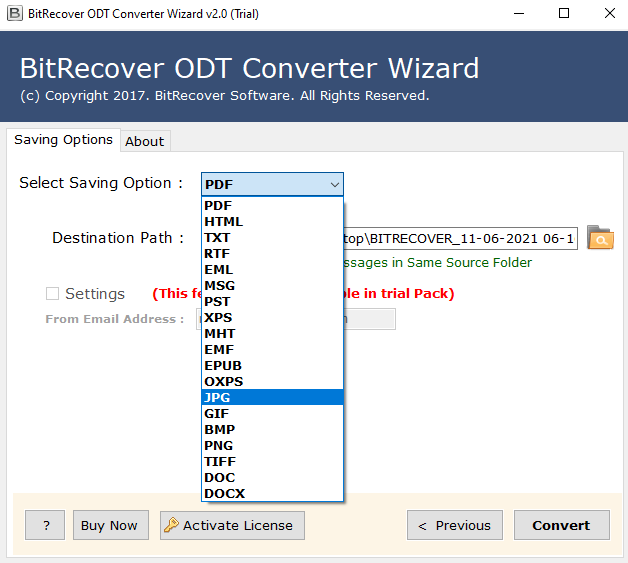Screen dimensions: 628x563
Task: Choose GIF image format
Action: pos(272,413)
